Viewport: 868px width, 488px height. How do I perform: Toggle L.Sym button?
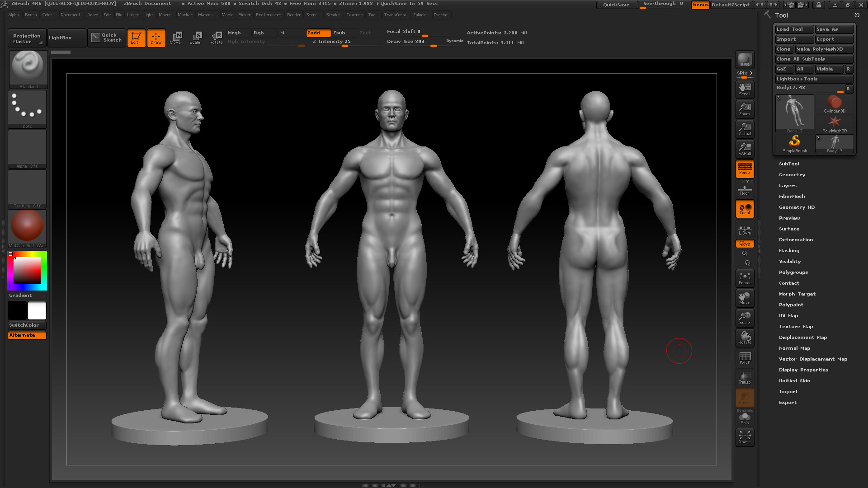tap(745, 230)
